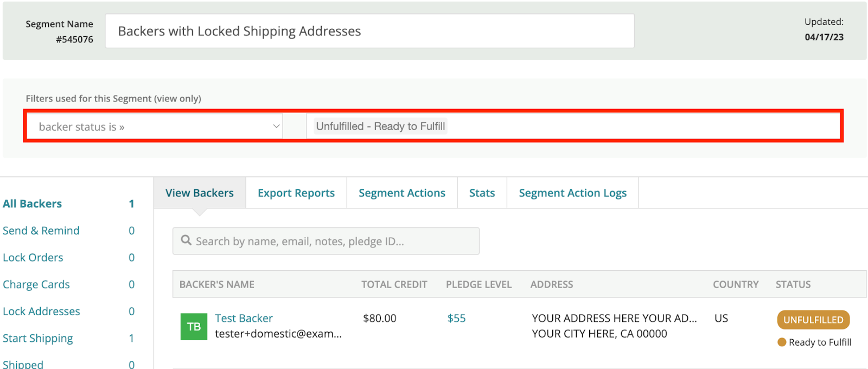Click the UNFULFILLED status badge

click(x=813, y=320)
